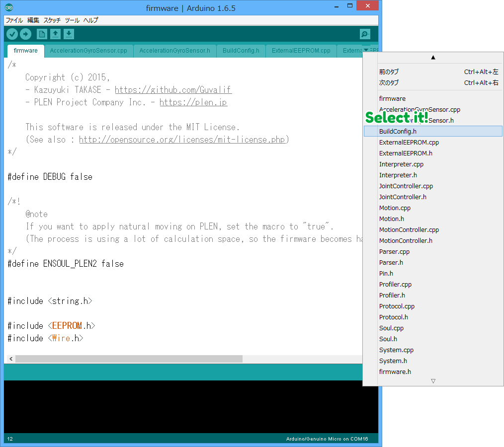
Task: Switch to ExternalEEPROM.cpp tab
Action: click(301, 51)
